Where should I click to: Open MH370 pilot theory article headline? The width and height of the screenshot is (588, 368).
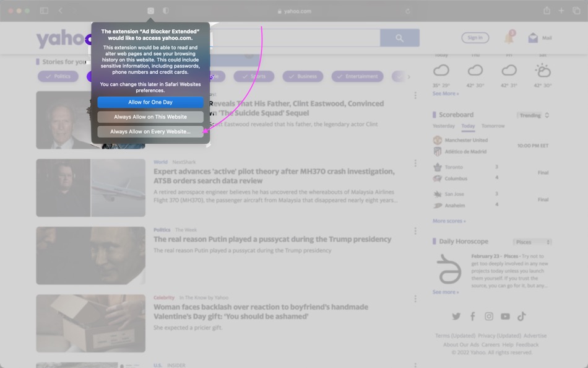[x=274, y=176]
